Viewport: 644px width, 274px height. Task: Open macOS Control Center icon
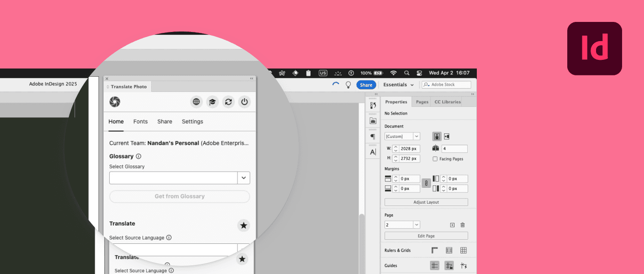[x=419, y=73]
